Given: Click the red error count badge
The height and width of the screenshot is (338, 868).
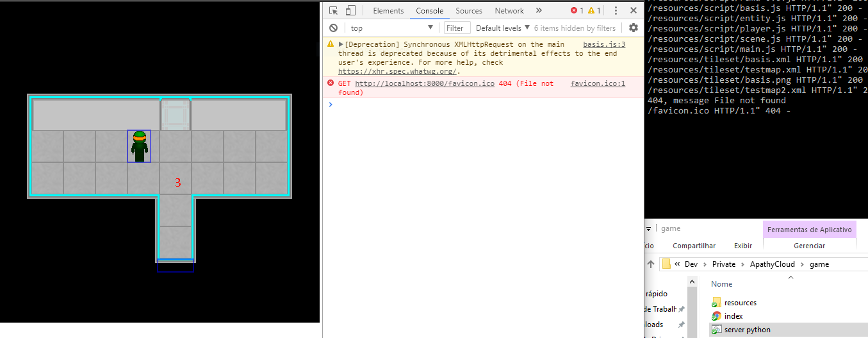Looking at the screenshot, I should point(577,10).
